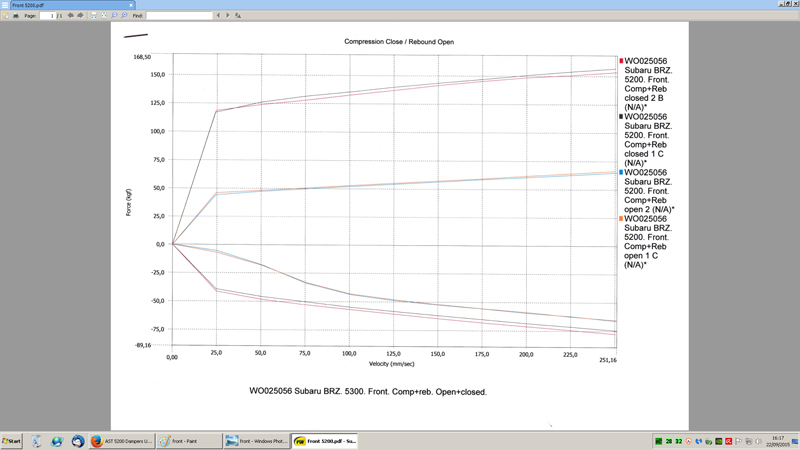
Task: Click the Zoom Out magnifier icon
Action: point(114,16)
